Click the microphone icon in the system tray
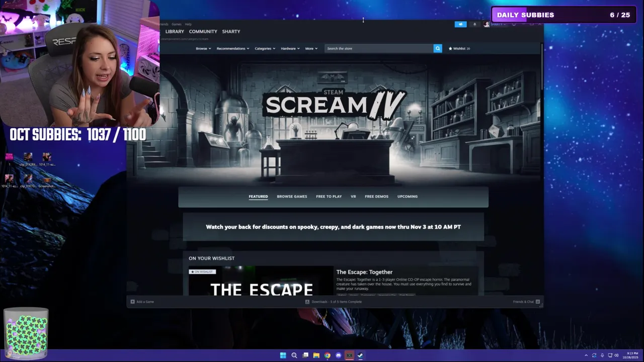Screen dimensions: 644x362 [602, 355]
